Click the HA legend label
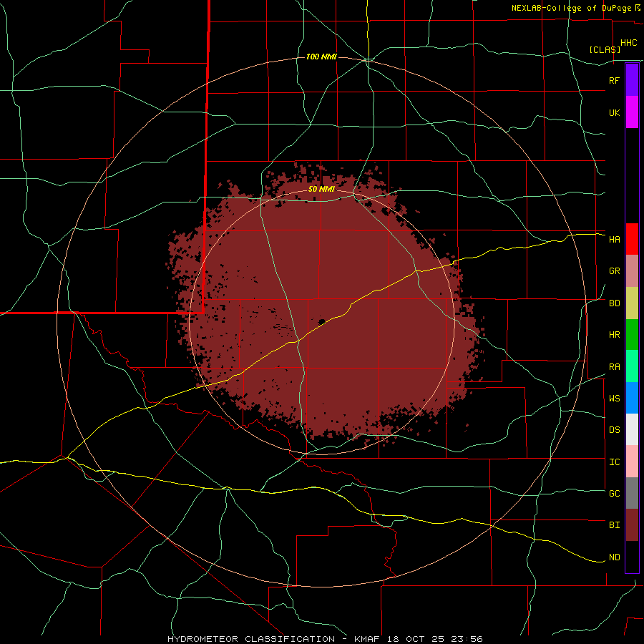The image size is (644, 644). pos(614,239)
